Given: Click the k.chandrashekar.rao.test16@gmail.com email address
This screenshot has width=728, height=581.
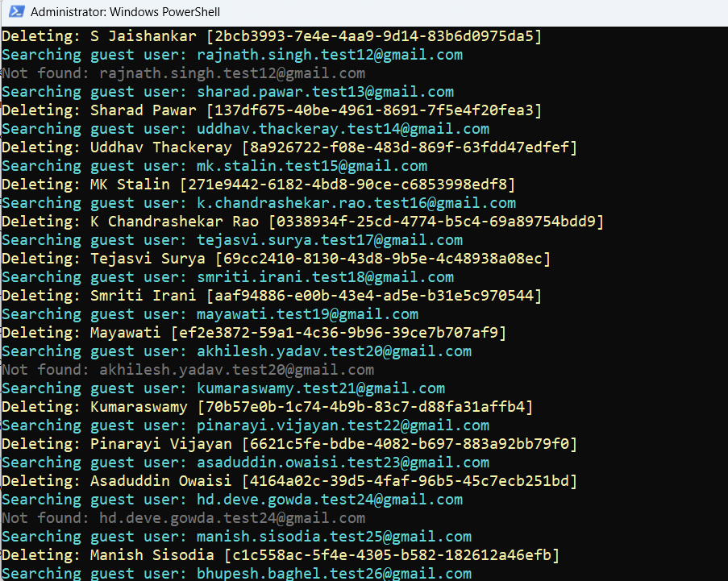Looking at the screenshot, I should tap(356, 203).
